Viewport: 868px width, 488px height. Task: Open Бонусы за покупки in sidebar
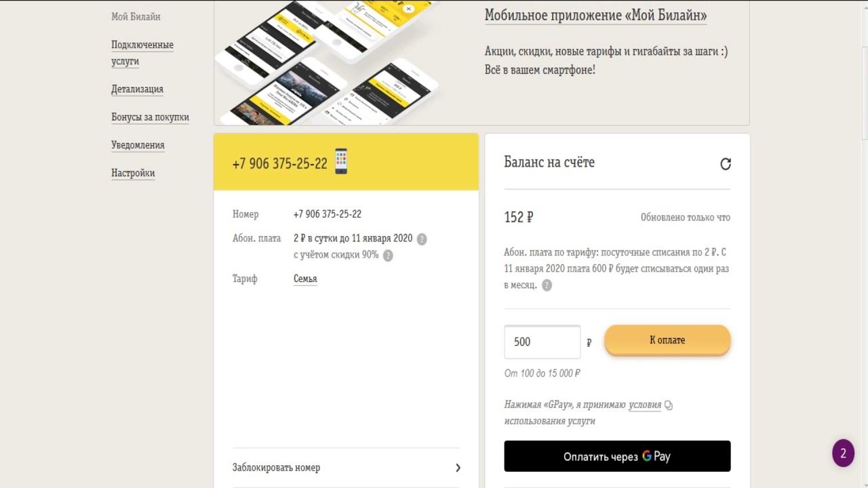pyautogui.click(x=150, y=117)
